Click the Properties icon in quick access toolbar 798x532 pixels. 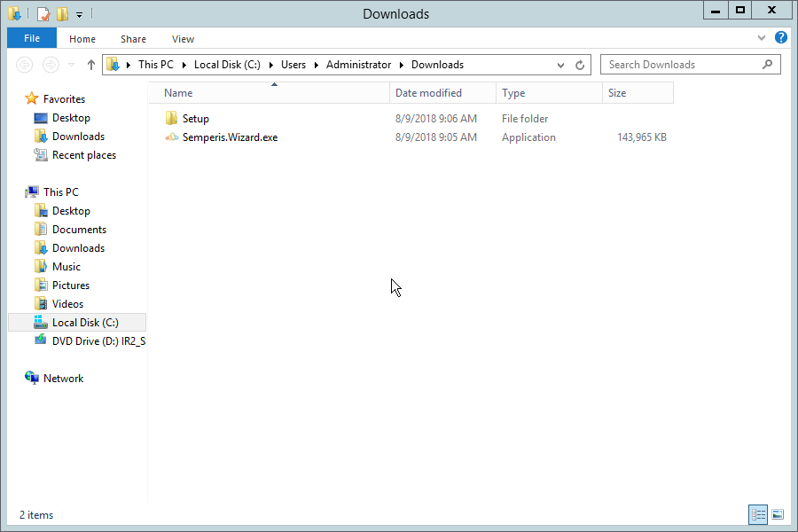point(43,13)
